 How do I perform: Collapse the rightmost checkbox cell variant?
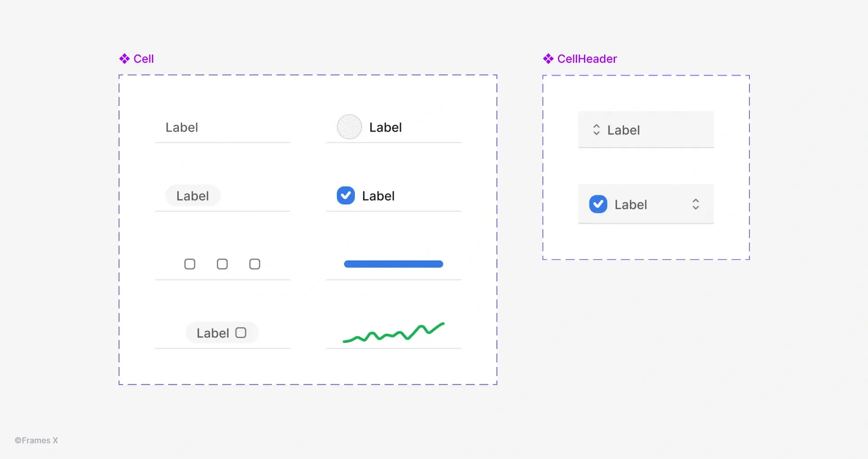point(254,264)
